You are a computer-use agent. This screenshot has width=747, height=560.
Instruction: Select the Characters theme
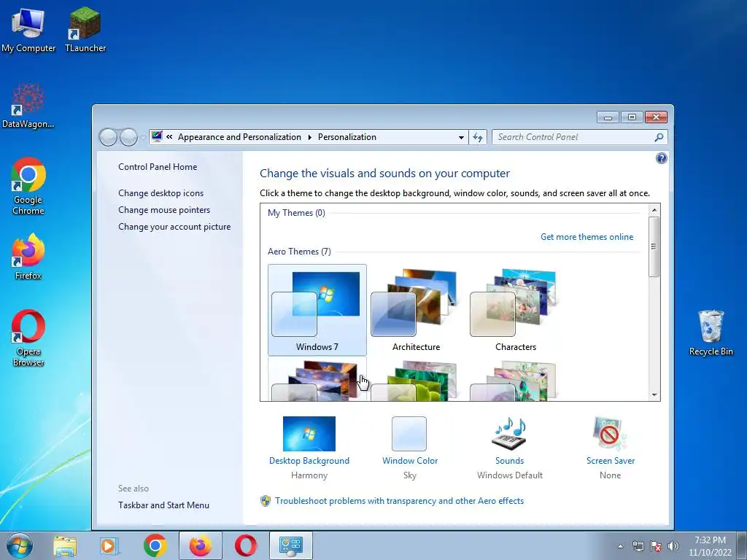[x=516, y=310]
